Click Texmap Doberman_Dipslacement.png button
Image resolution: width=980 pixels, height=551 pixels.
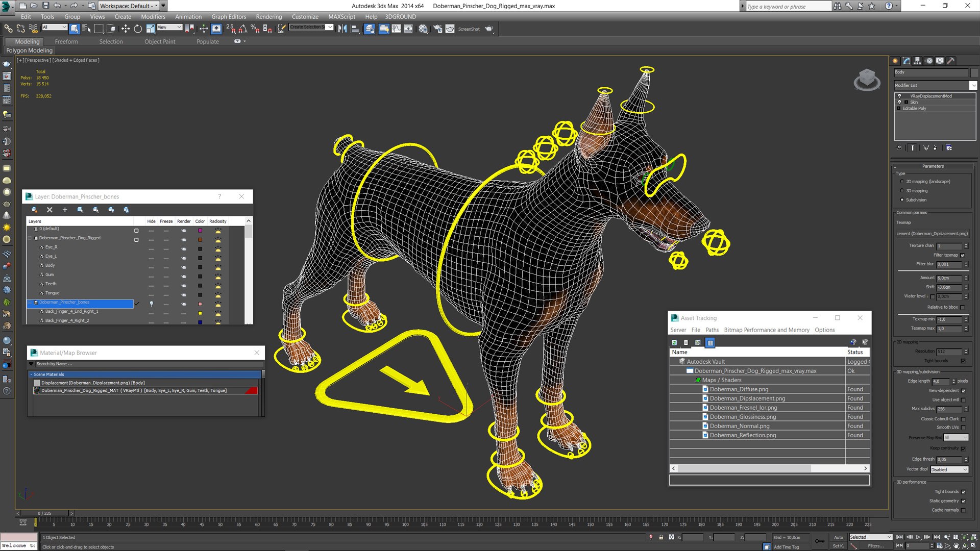(x=932, y=234)
